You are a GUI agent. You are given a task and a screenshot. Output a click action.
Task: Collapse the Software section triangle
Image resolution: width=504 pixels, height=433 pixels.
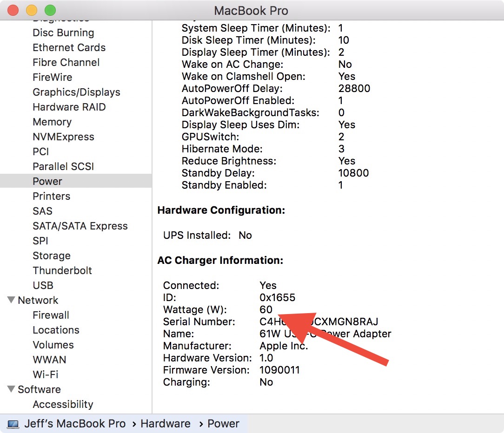[x=11, y=389]
